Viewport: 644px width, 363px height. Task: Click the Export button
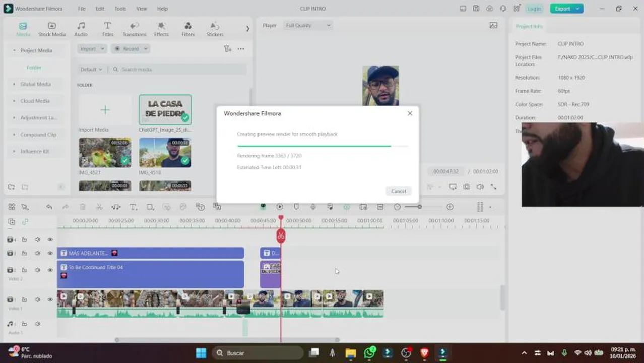tap(566, 9)
